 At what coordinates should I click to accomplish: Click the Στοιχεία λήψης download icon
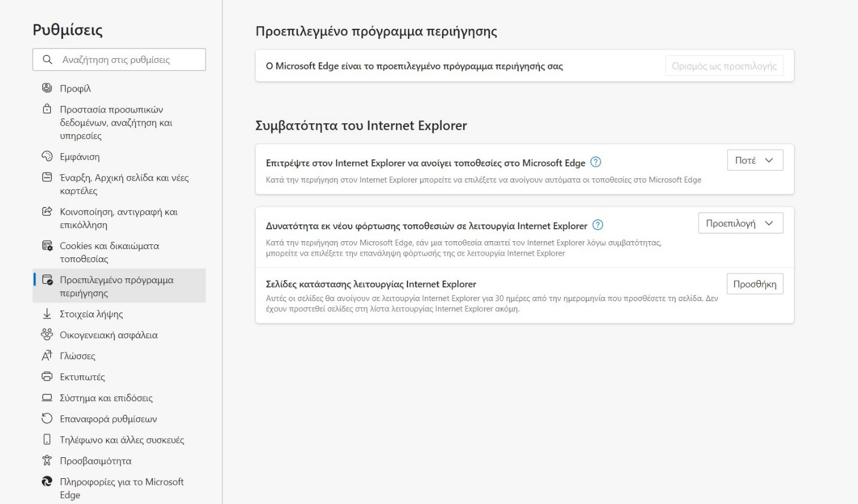pos(47,314)
